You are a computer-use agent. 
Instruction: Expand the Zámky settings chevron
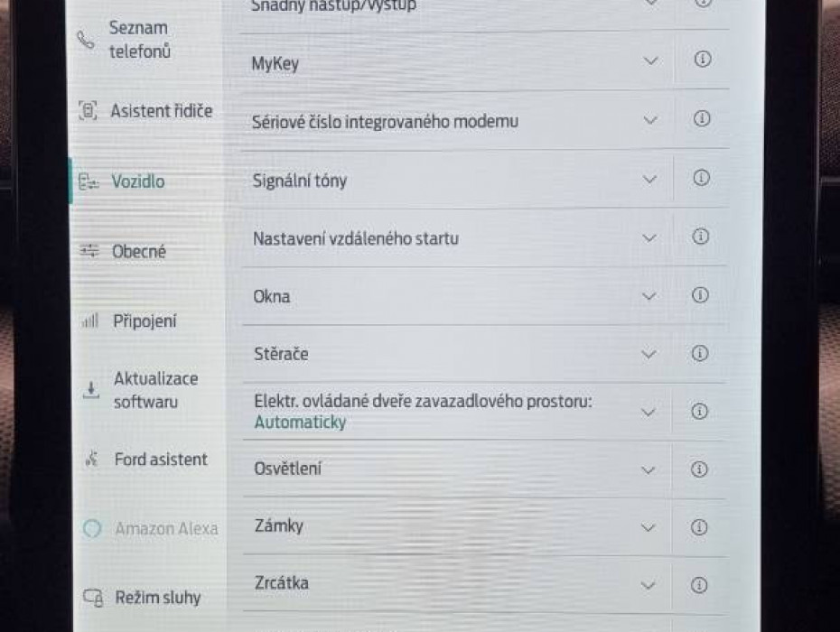click(648, 528)
